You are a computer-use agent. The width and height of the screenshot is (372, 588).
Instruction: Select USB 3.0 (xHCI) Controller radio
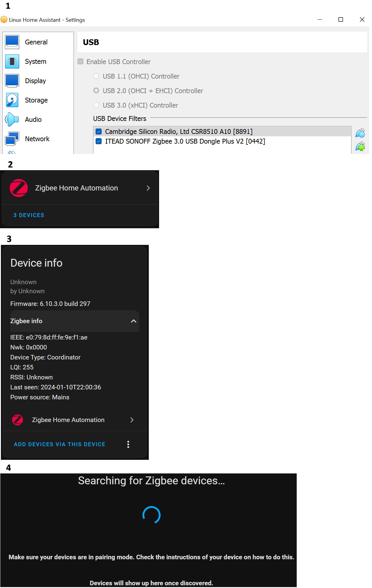(x=96, y=105)
